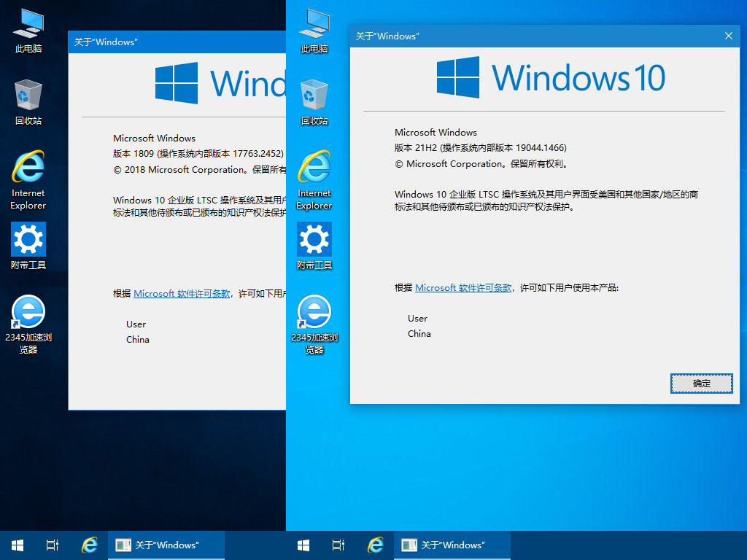Click the text "版本 1809 (操作系统内部版本 17763.2452)"
This screenshot has height=560, width=747.
click(198, 154)
